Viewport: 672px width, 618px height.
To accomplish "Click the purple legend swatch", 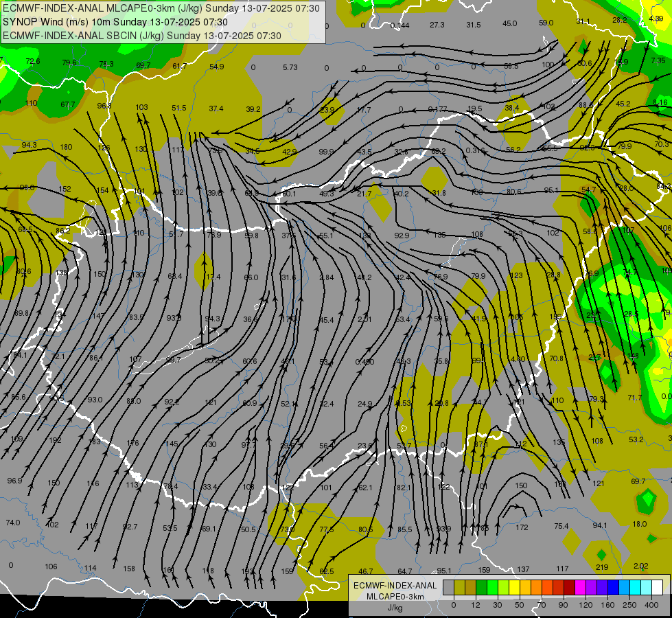I will 592,588.
